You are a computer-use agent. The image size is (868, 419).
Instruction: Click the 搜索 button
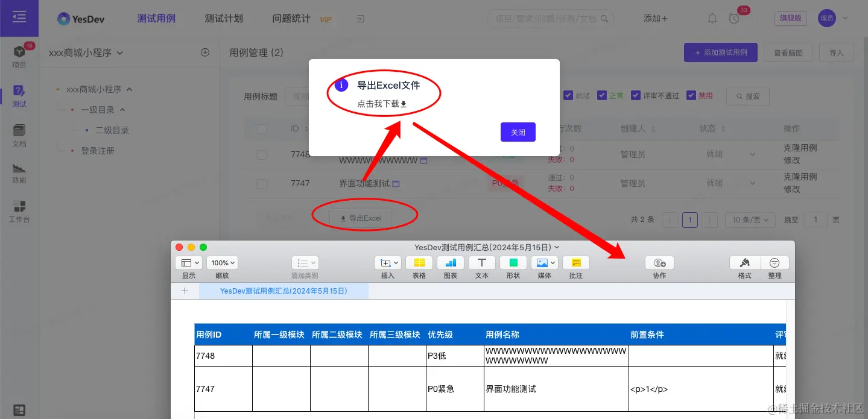pyautogui.click(x=747, y=96)
